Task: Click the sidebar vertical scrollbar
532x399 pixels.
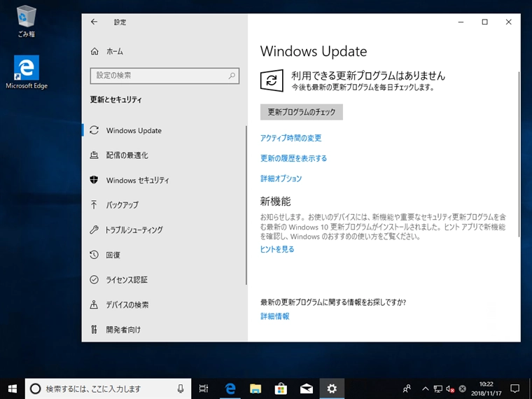Action: click(246, 205)
